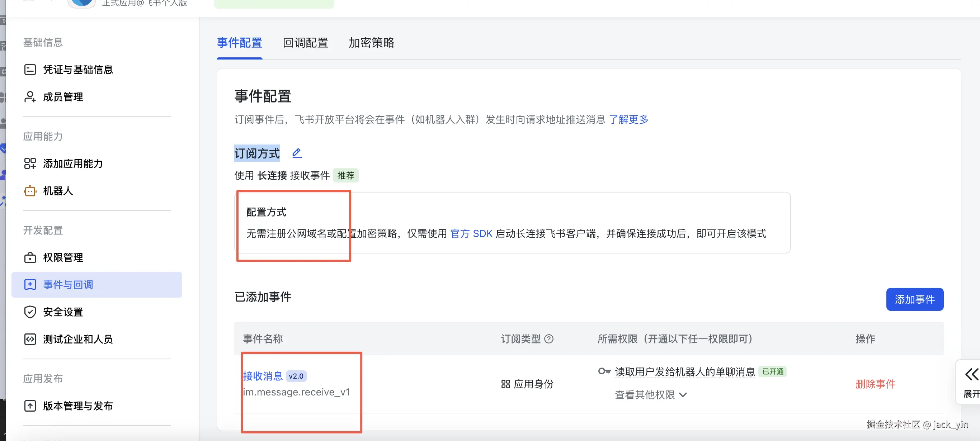Click the 接收消息 event name link
980x441 pixels.
click(x=263, y=376)
